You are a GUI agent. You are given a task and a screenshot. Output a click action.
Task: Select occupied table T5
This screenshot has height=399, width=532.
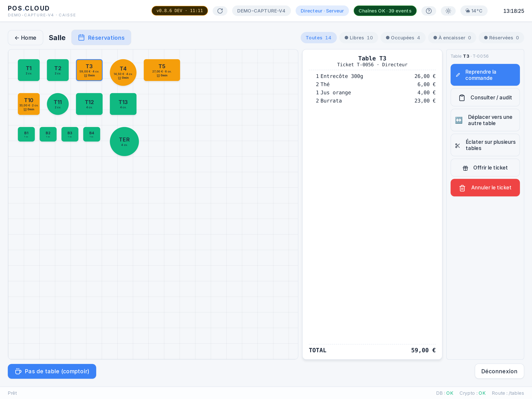tap(162, 70)
